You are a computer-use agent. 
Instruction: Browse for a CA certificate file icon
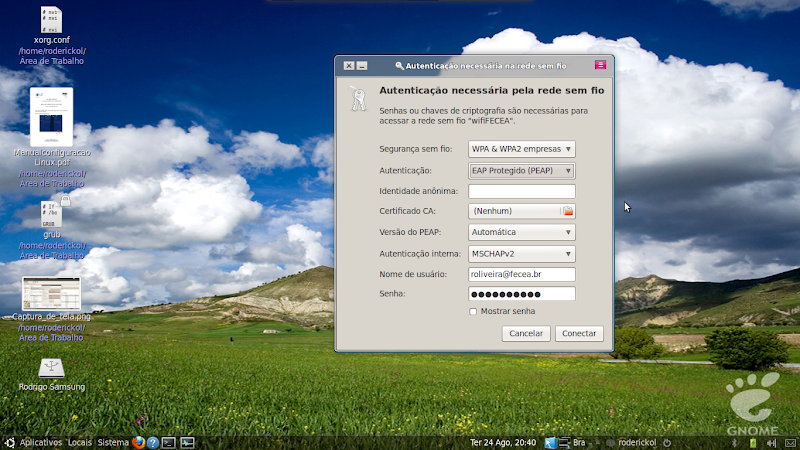pos(568,211)
